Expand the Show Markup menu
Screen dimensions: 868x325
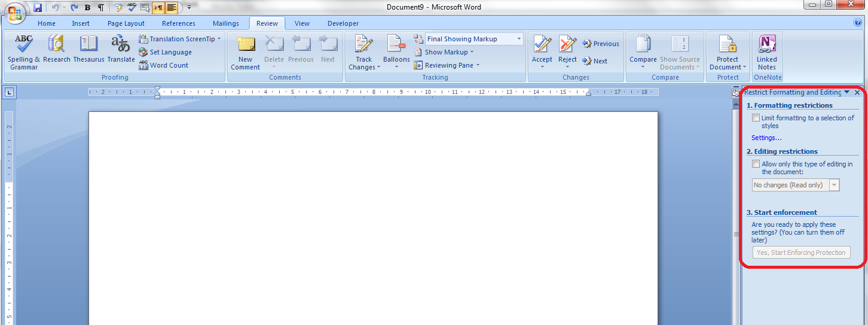(445, 52)
